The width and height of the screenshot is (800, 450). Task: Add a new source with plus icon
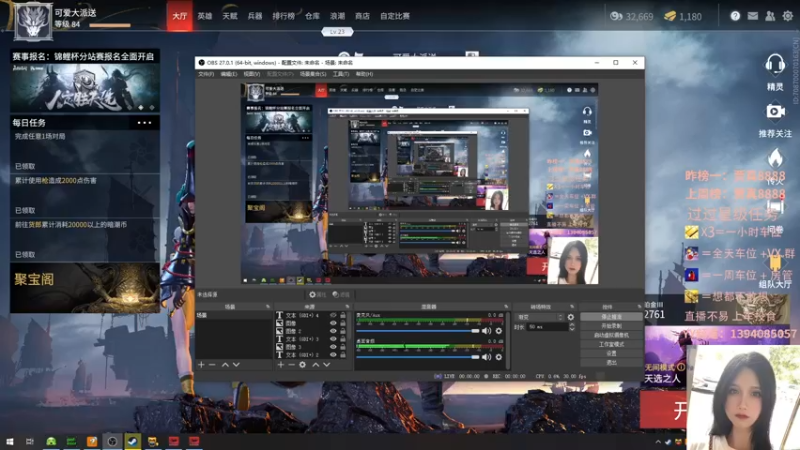[x=280, y=365]
